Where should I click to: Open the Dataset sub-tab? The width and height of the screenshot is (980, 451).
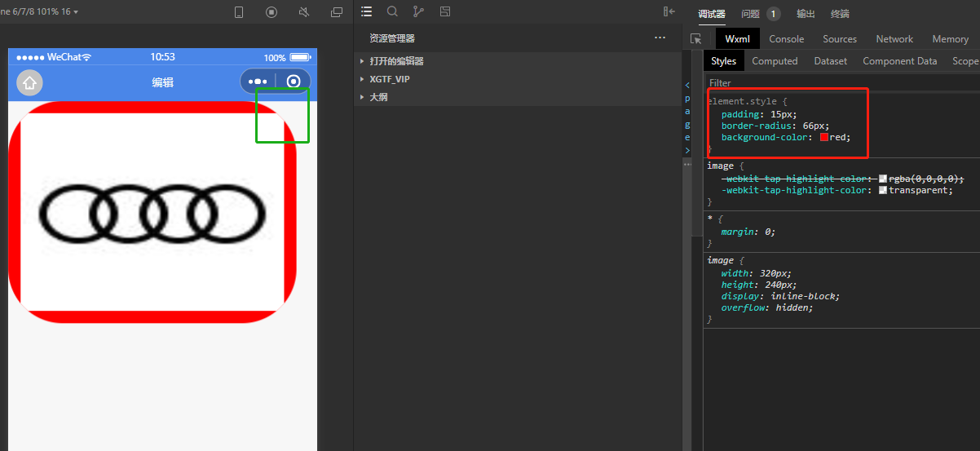pyautogui.click(x=831, y=61)
